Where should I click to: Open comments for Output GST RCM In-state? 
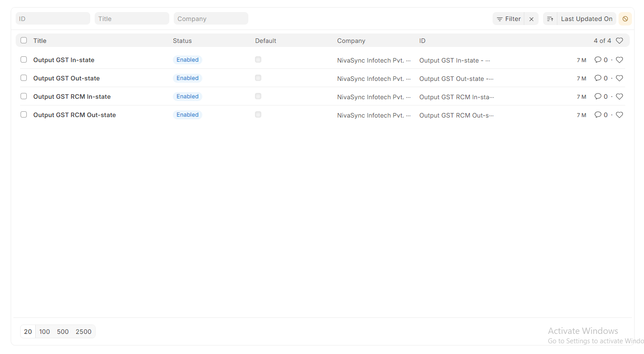point(598,97)
